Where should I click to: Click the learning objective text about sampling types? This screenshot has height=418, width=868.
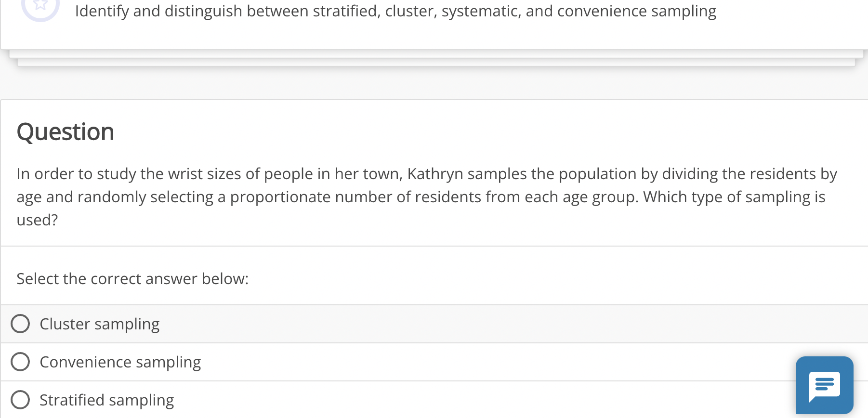tap(395, 11)
